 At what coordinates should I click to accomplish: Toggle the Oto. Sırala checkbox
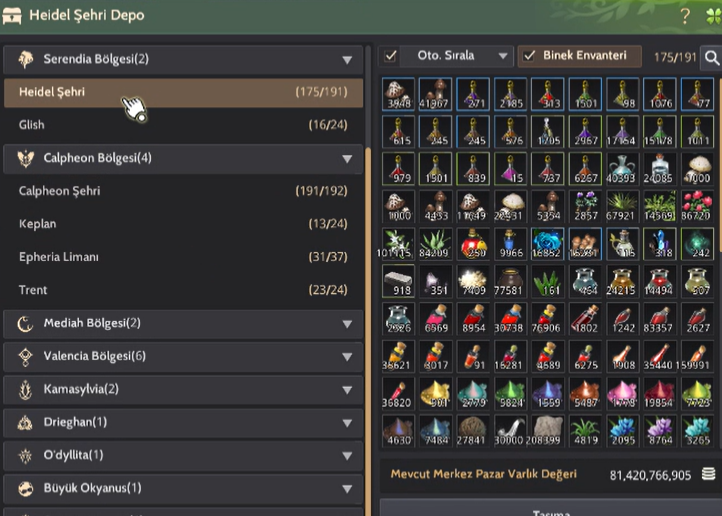pyautogui.click(x=390, y=56)
